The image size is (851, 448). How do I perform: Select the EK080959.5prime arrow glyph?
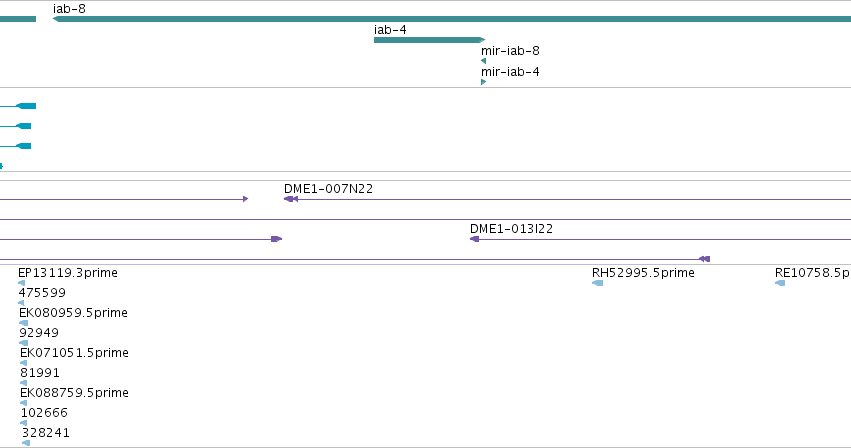pyautogui.click(x=23, y=323)
